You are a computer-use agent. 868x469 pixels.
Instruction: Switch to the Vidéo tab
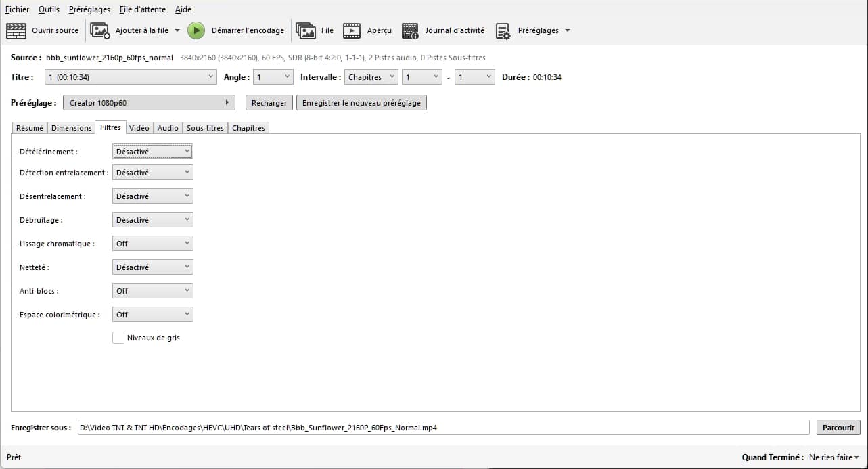[139, 128]
